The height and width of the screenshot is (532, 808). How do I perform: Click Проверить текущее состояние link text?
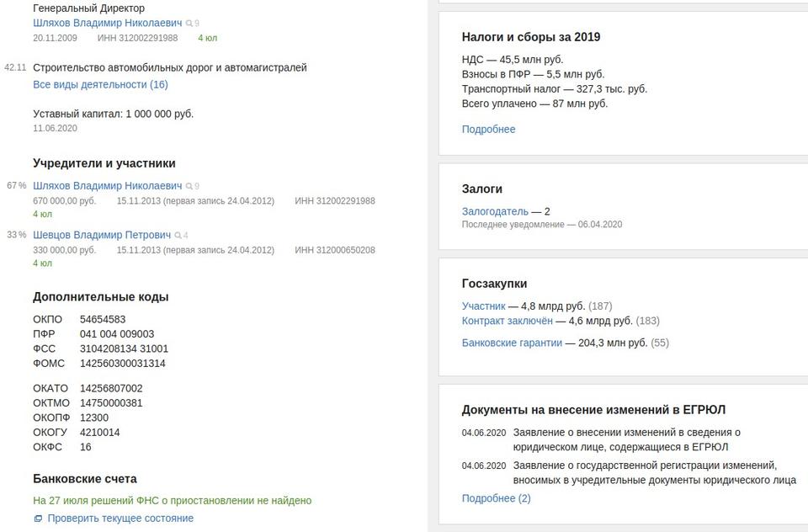(x=120, y=519)
